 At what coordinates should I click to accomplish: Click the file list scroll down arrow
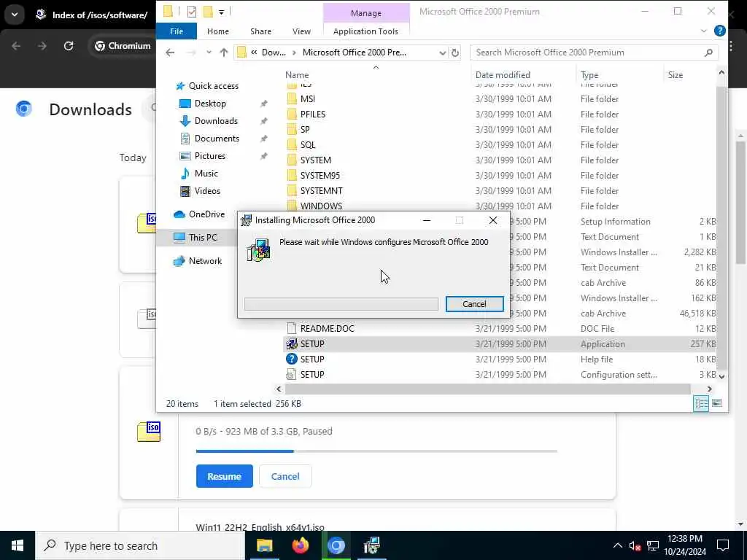(x=721, y=376)
